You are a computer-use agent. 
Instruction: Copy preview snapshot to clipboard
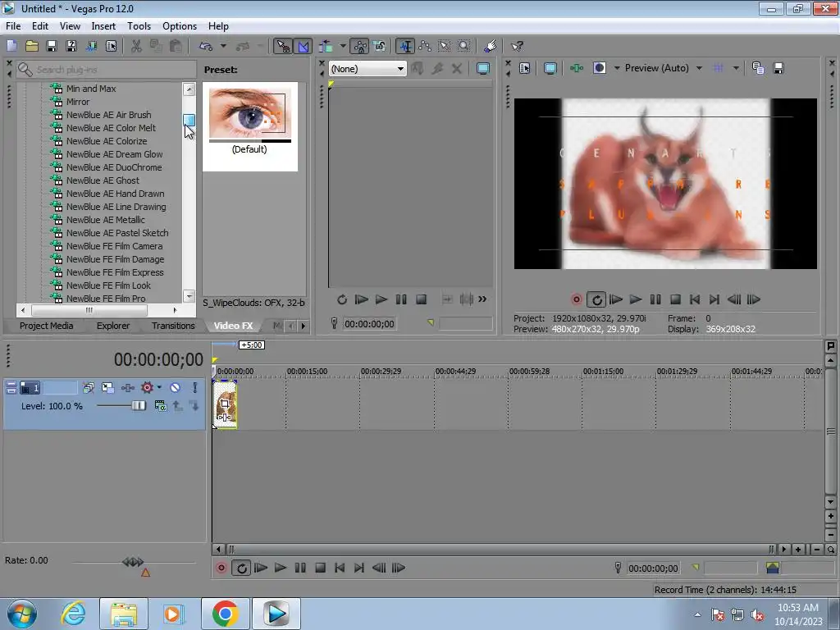pos(758,68)
